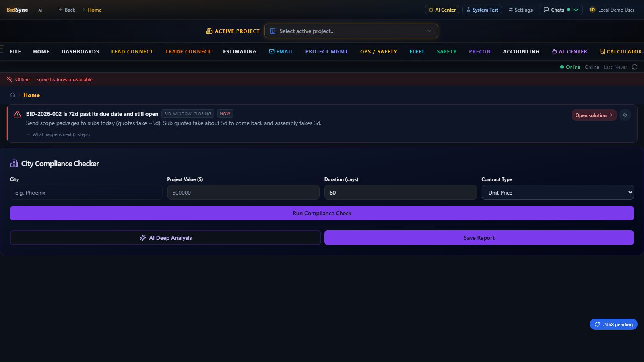Screen dimensions: 644x362
Task: Open Local Demo User profile
Action: coord(612,10)
